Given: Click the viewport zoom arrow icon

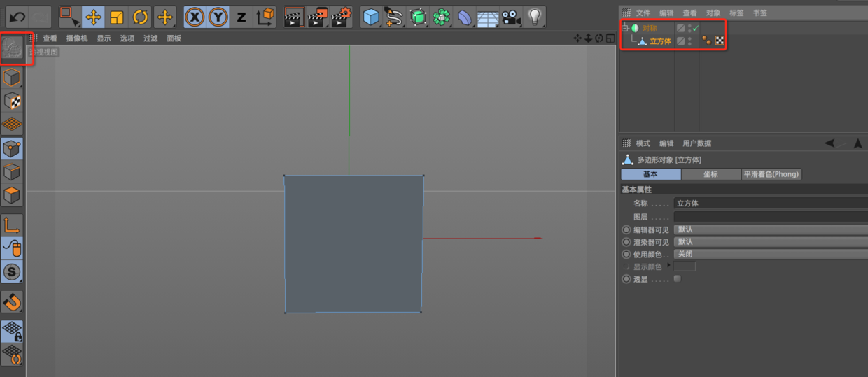Looking at the screenshot, I should point(589,38).
